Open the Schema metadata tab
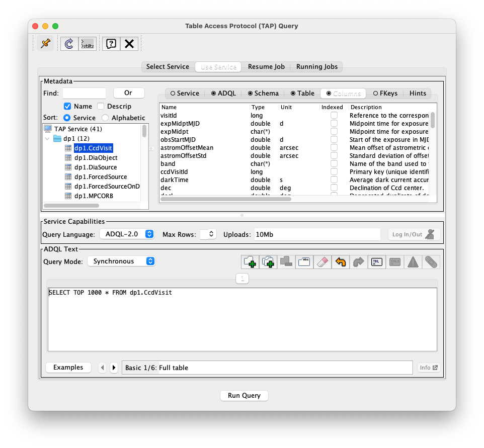This screenshot has width=484, height=448. tap(263, 93)
